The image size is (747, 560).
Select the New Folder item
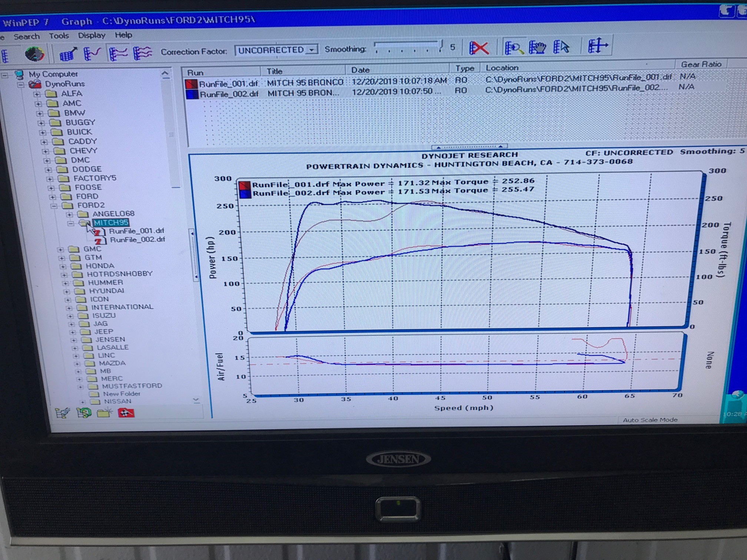[122, 394]
